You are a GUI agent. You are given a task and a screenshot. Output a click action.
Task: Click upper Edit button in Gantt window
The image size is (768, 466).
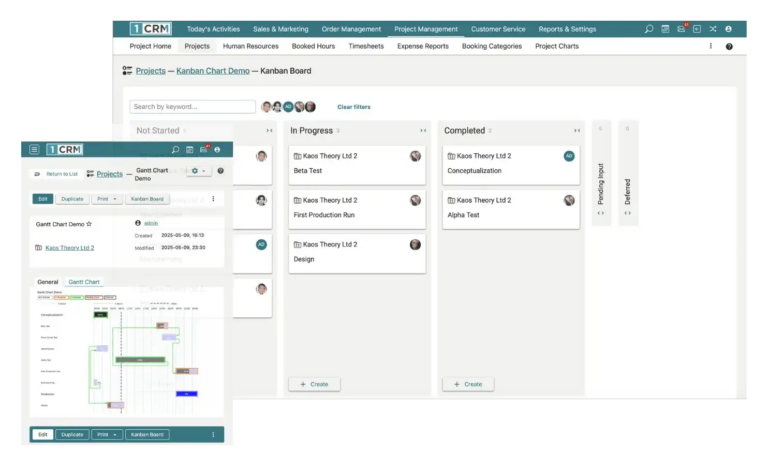click(43, 199)
